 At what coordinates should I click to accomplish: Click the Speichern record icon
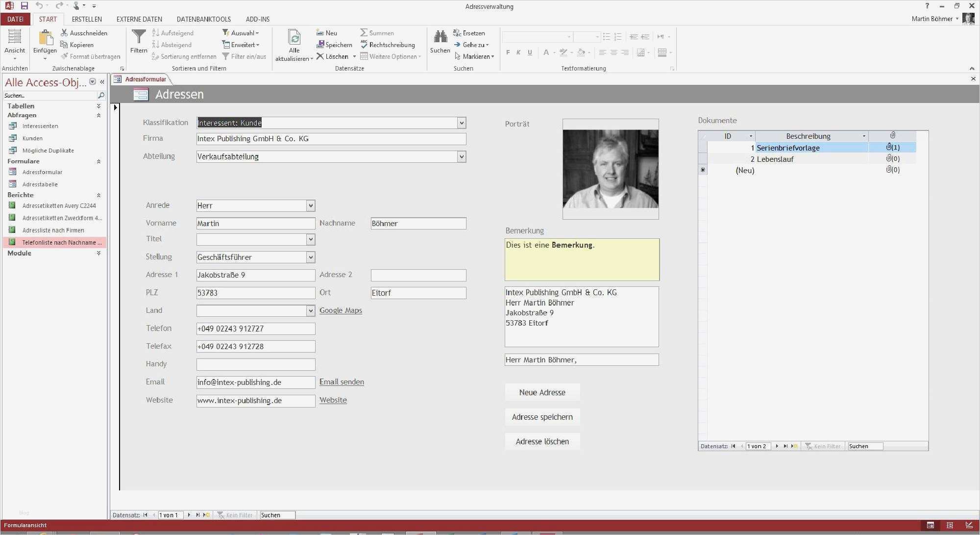pyautogui.click(x=320, y=45)
